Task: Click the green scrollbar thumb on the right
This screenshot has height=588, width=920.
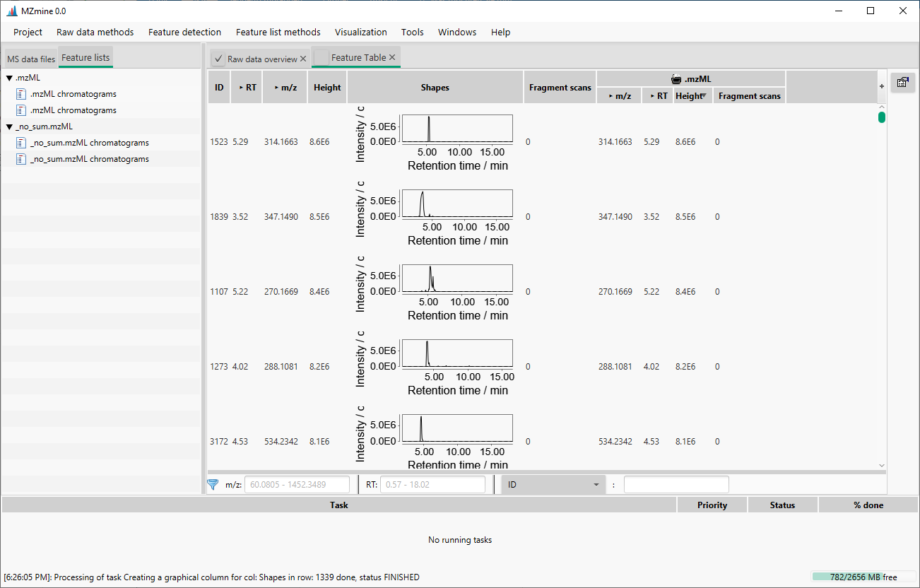Action: coord(881,117)
